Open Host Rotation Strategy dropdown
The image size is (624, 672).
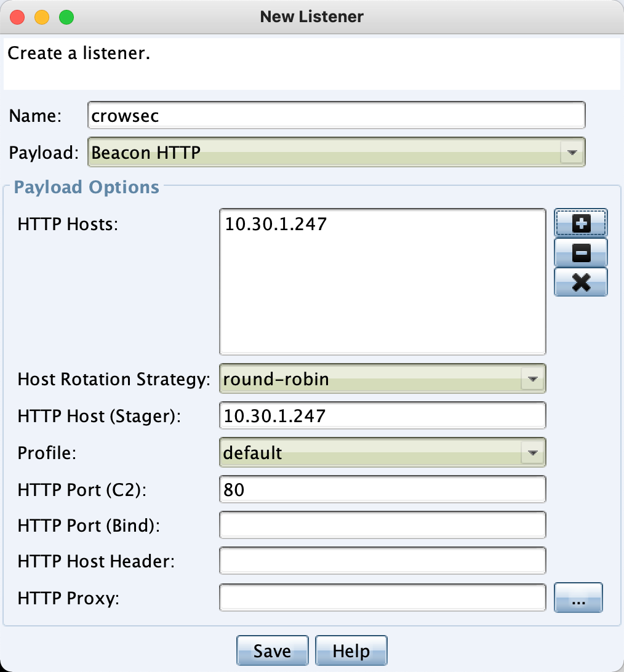click(382, 379)
